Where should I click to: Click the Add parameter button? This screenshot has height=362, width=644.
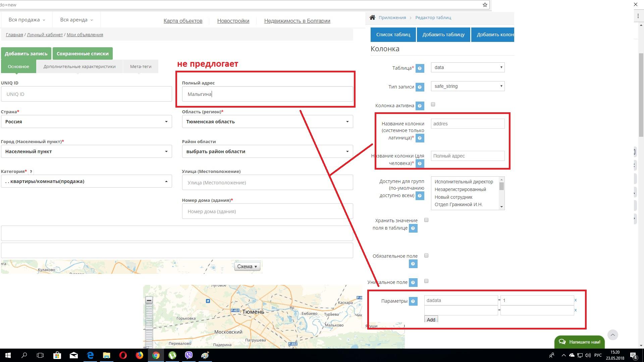click(431, 319)
